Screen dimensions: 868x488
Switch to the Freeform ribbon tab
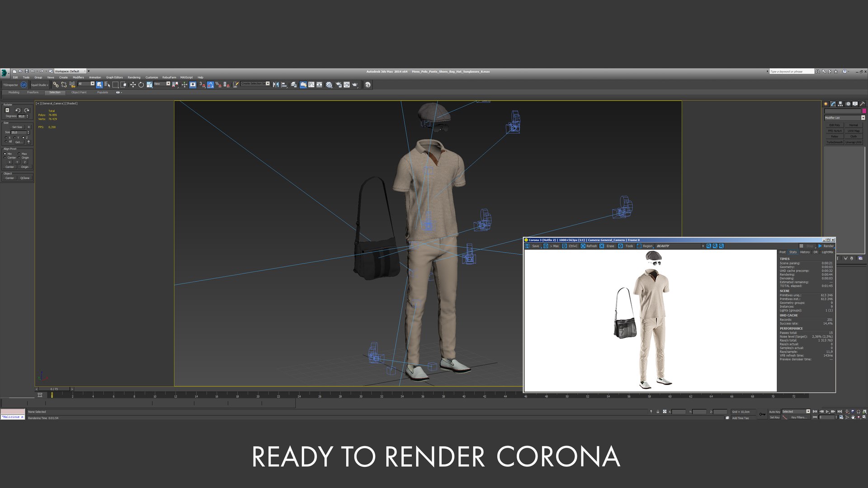pos(33,92)
